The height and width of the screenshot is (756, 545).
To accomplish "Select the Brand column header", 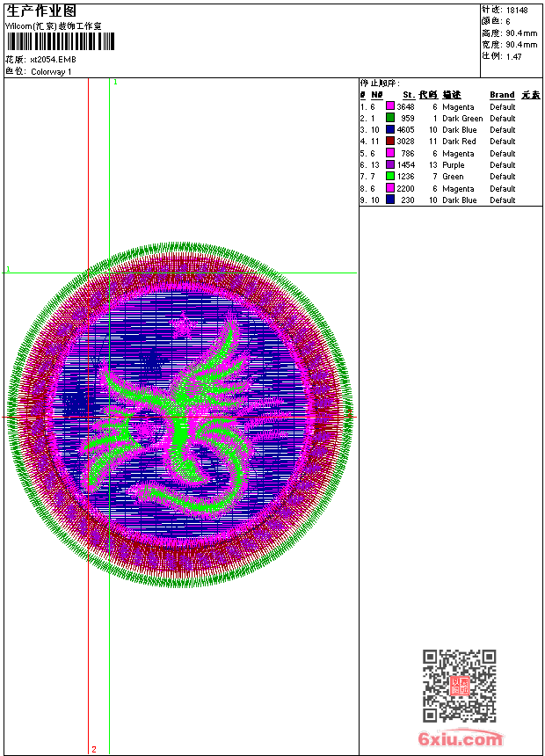I will (x=502, y=95).
